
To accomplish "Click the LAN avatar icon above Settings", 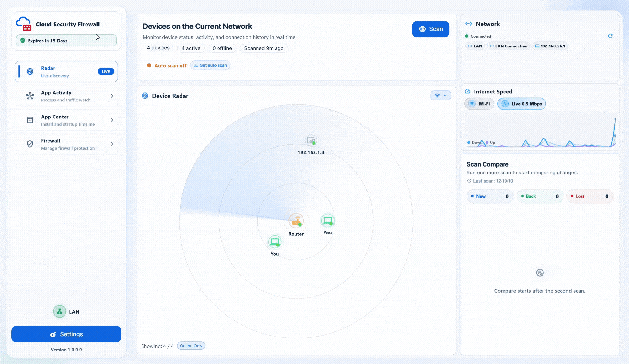I will (60, 312).
